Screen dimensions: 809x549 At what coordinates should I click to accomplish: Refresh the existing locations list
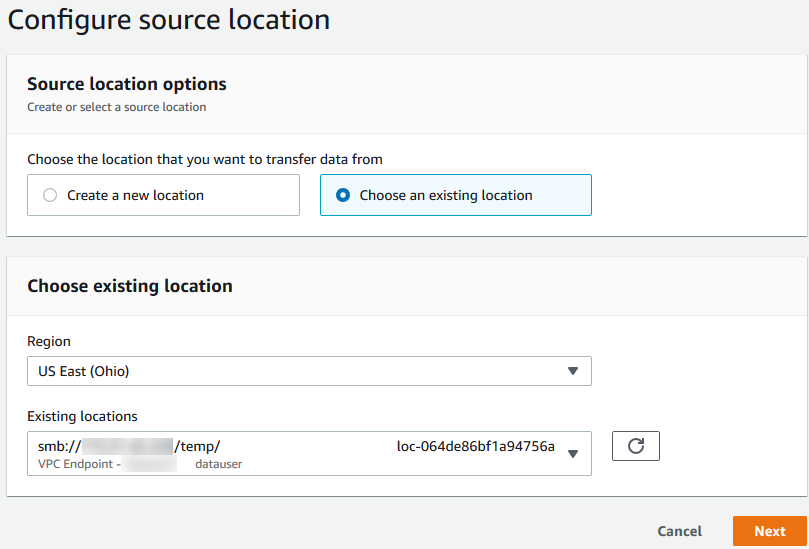click(x=635, y=446)
